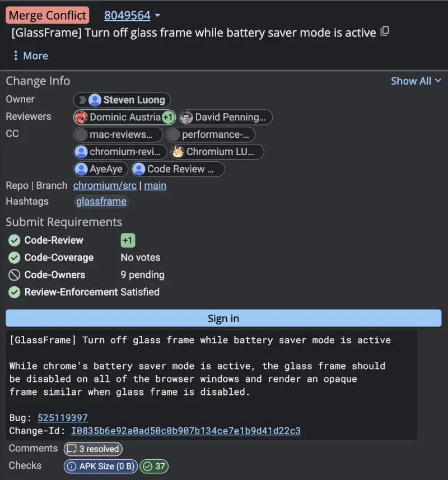This screenshot has height=480, width=448.
Task: Select the AyeAye CC chip
Action: [101, 169]
